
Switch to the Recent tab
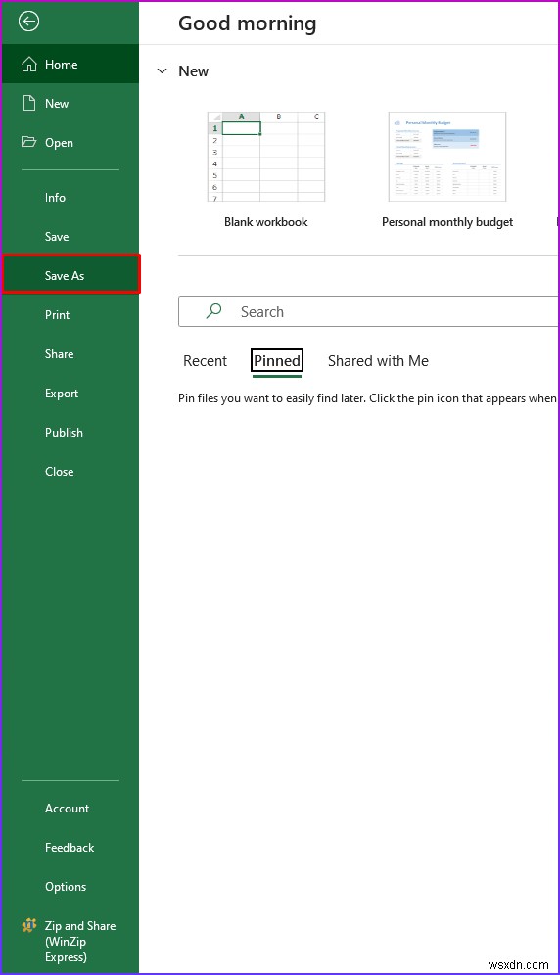click(x=205, y=360)
